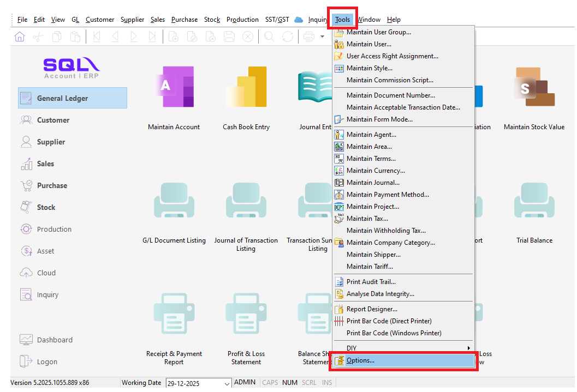Screen dimensions: 577x392
Task: Open Dashboard from the sidebar
Action: 54,340
